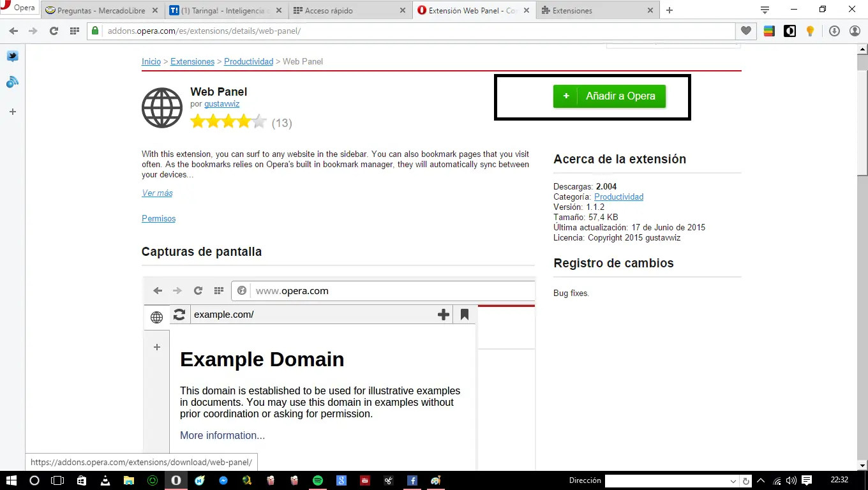Open Speed Dial grid from toolbar
The width and height of the screenshot is (868, 490).
click(74, 31)
